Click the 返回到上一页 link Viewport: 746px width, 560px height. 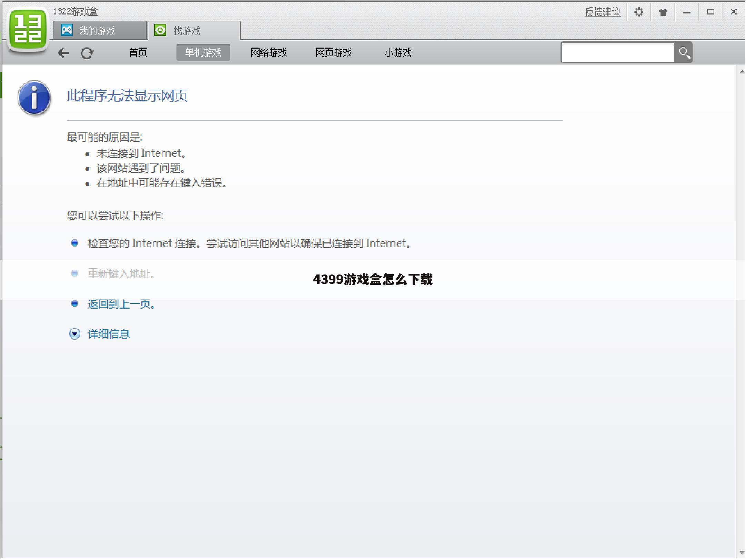pyautogui.click(x=121, y=304)
